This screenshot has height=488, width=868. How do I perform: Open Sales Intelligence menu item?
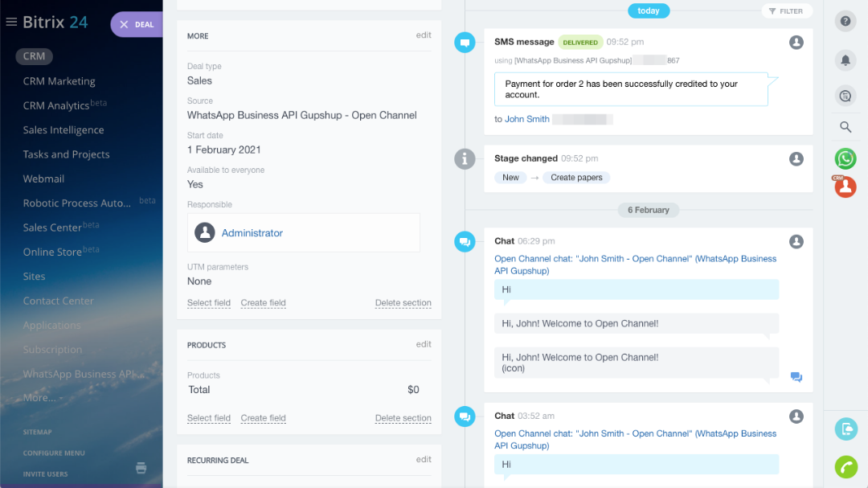[63, 129]
